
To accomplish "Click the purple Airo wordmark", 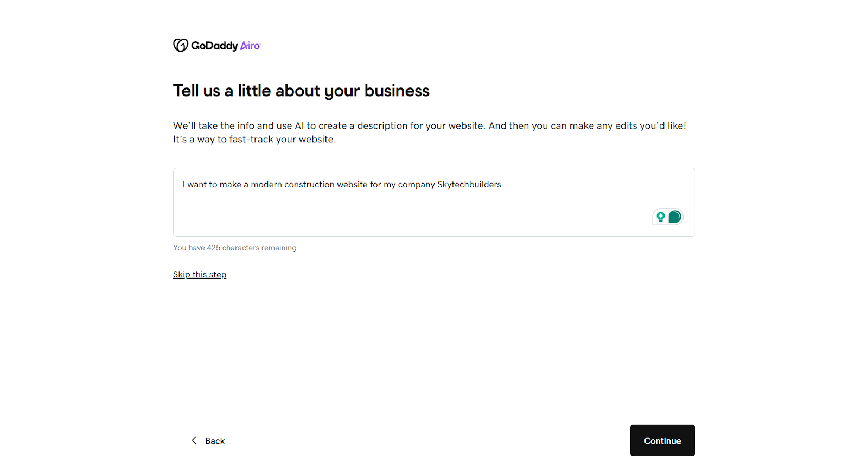I will (x=250, y=46).
